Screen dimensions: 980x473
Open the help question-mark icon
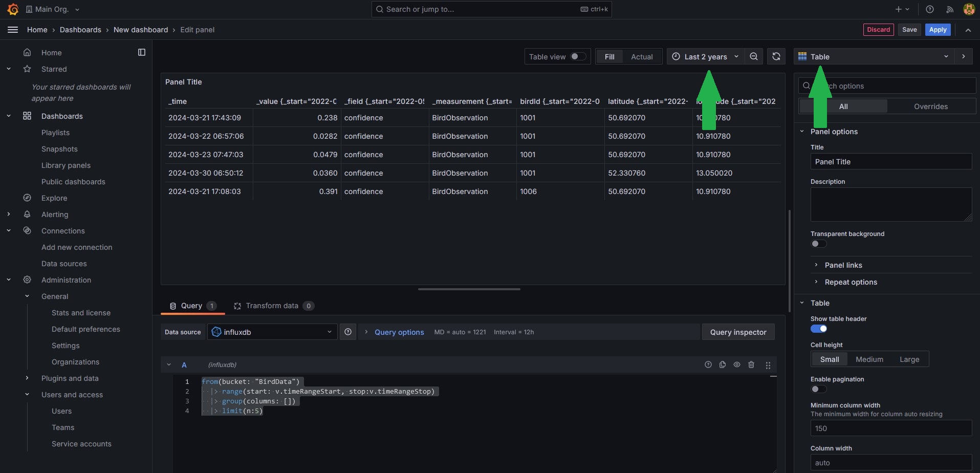[930, 9]
